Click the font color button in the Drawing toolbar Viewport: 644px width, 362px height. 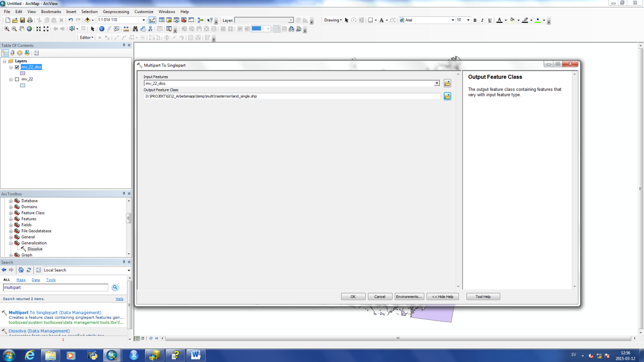[x=499, y=20]
